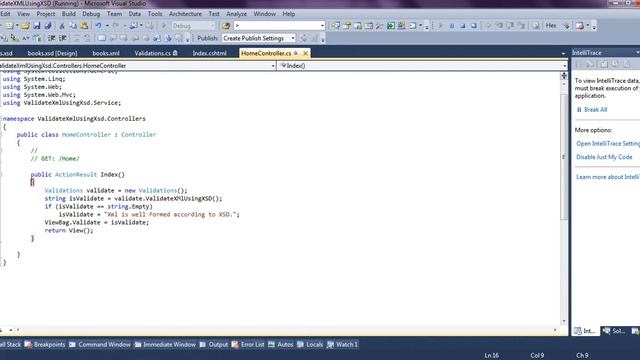Open the Edit menu
640x360 pixels.
tap(5, 14)
